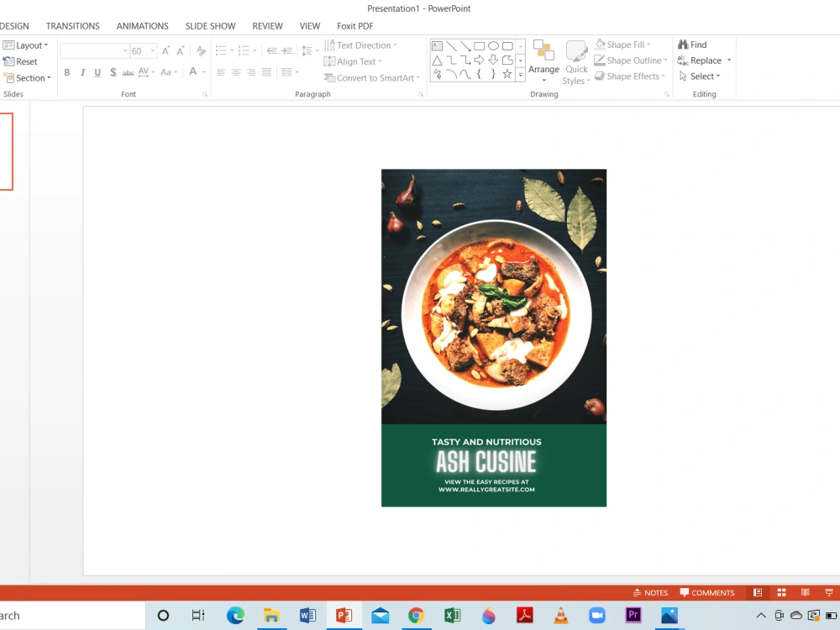Screen dimensions: 840x630
Task: Select the Text Box shape in gallery
Action: [x=437, y=46]
